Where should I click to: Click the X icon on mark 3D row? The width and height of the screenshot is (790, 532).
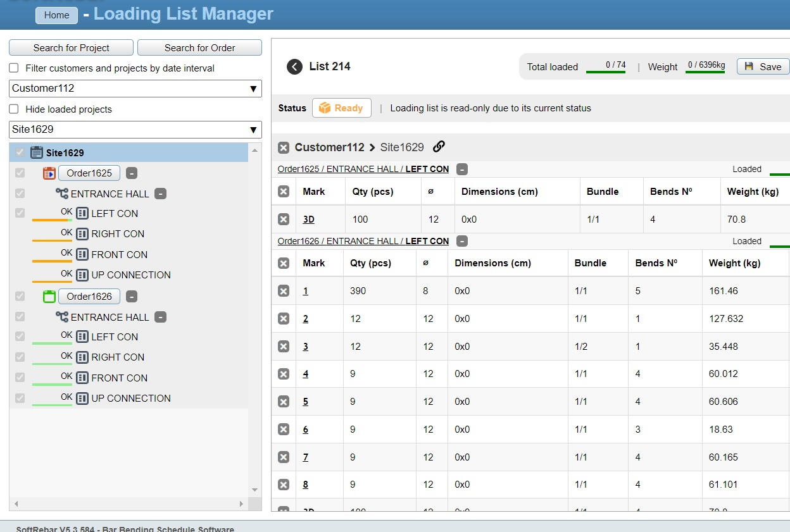(284, 220)
